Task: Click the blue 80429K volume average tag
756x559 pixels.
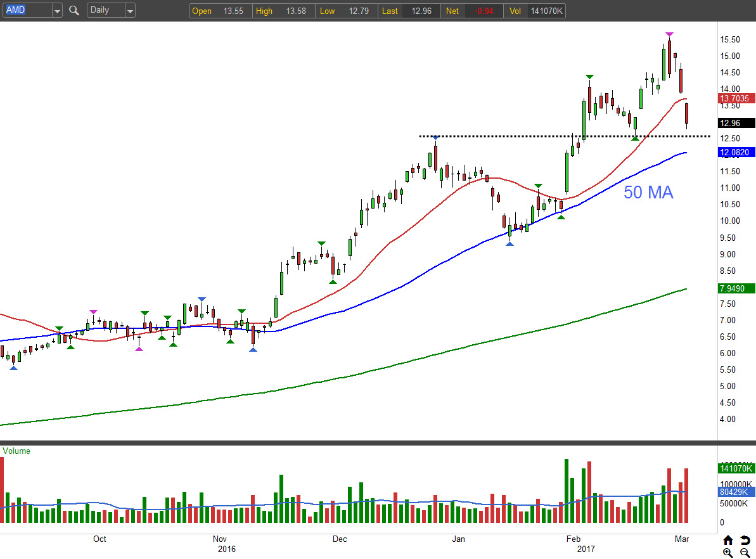Action: [x=736, y=492]
